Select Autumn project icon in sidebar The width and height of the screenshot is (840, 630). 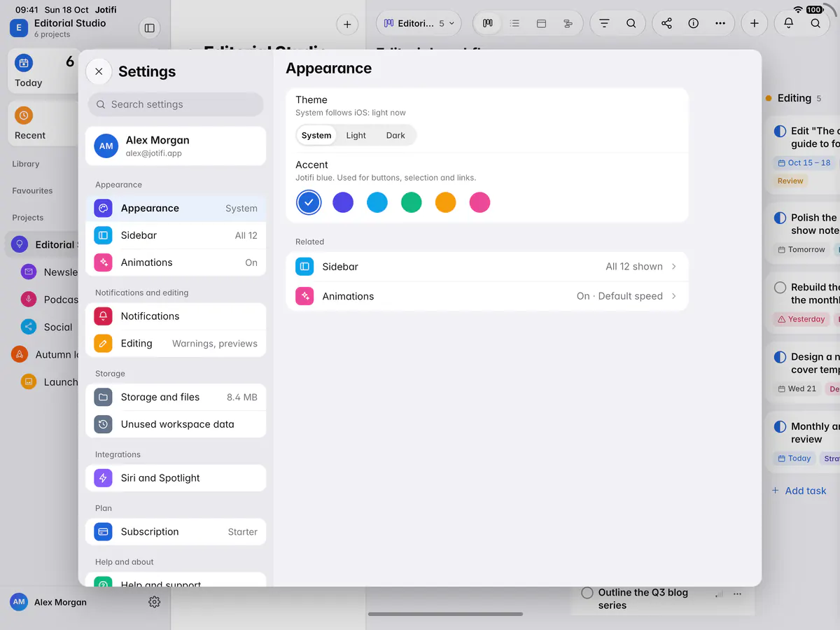pos(20,354)
